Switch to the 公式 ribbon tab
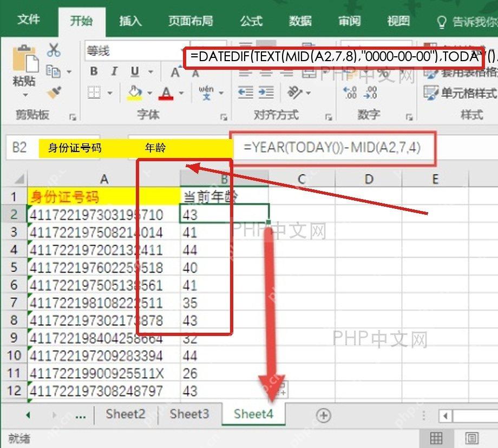Screen dimensions: 498x448 pyautogui.click(x=251, y=21)
